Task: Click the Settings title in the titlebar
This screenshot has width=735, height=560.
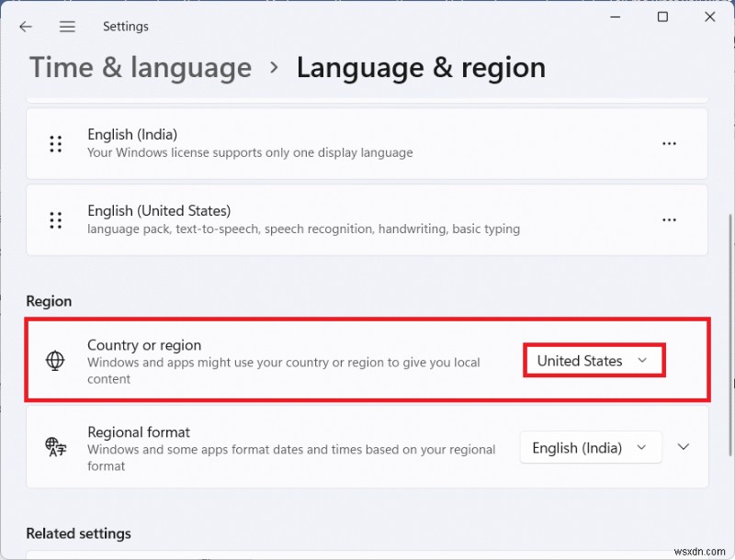Action: point(126,27)
